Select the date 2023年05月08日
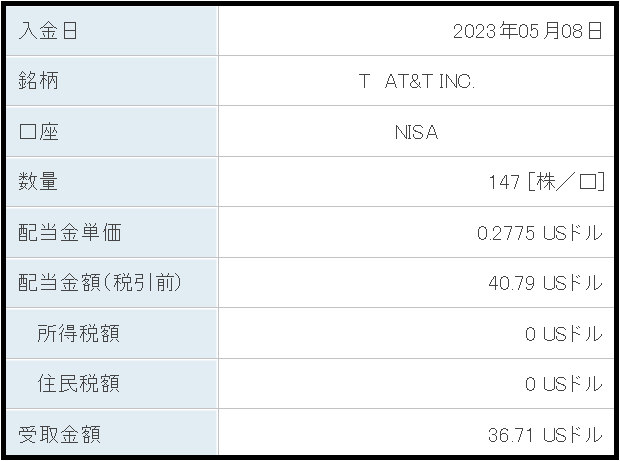The height and width of the screenshot is (461, 620). [x=527, y=31]
